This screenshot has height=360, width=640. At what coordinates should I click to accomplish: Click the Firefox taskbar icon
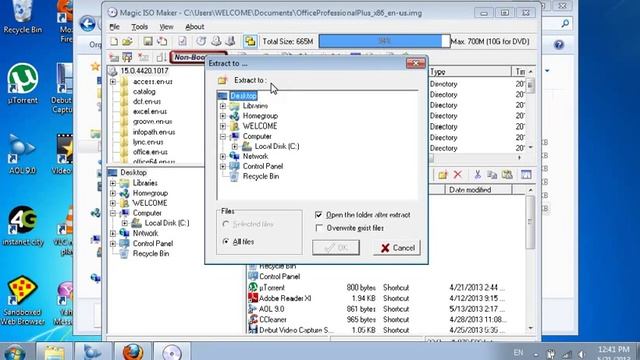(x=133, y=352)
